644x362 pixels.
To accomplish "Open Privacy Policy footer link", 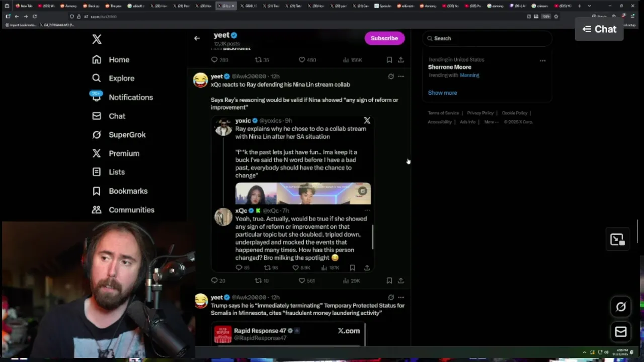I will coord(480,113).
